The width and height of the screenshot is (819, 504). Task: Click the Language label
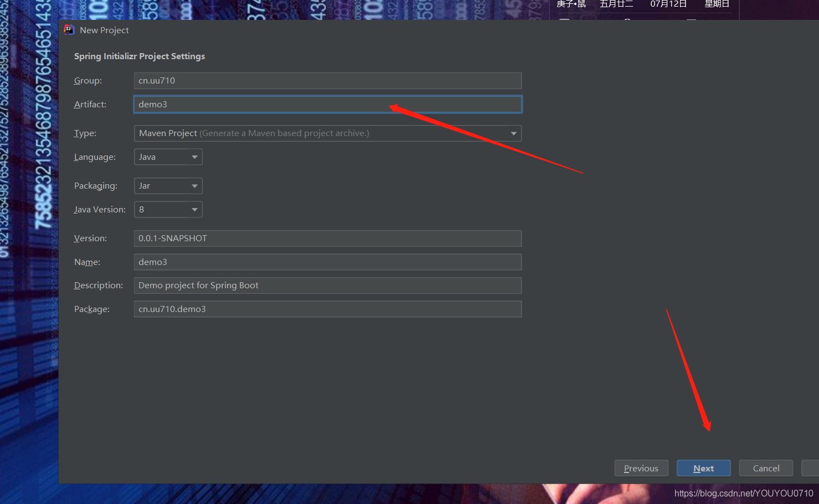click(95, 157)
